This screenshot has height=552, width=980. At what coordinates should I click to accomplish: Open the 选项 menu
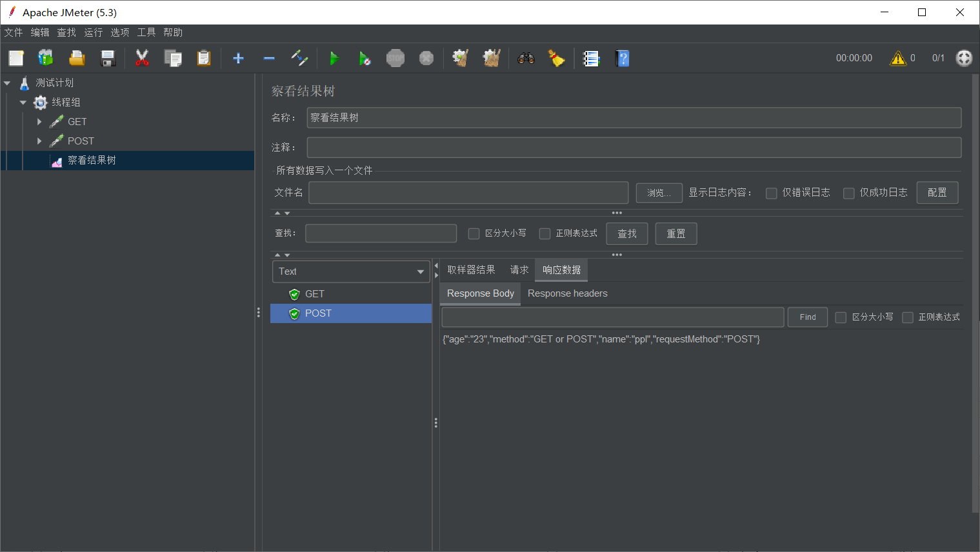pos(119,33)
